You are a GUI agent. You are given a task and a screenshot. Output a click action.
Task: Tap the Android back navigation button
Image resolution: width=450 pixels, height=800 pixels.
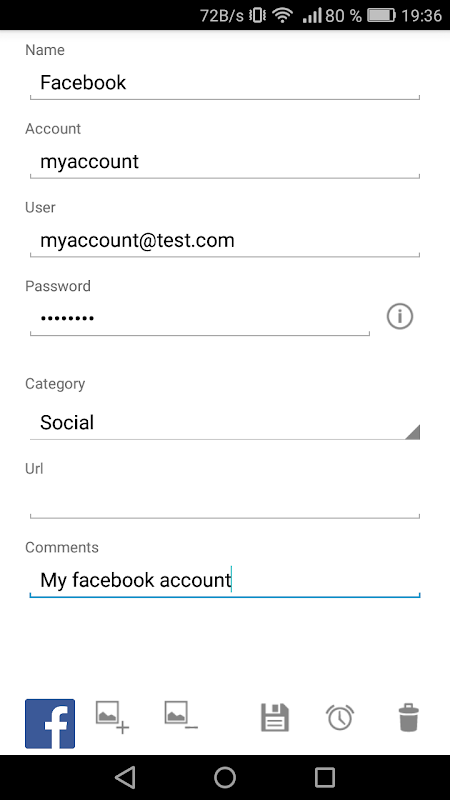point(125,777)
